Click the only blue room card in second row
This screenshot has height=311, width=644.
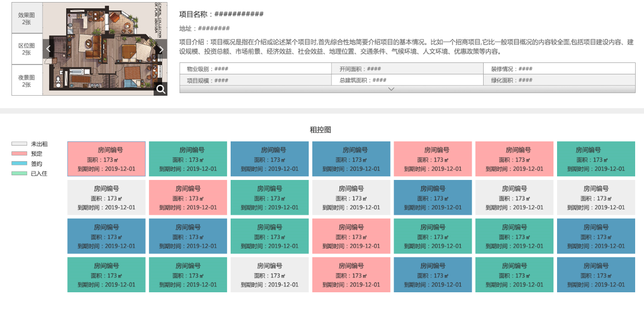433,198
